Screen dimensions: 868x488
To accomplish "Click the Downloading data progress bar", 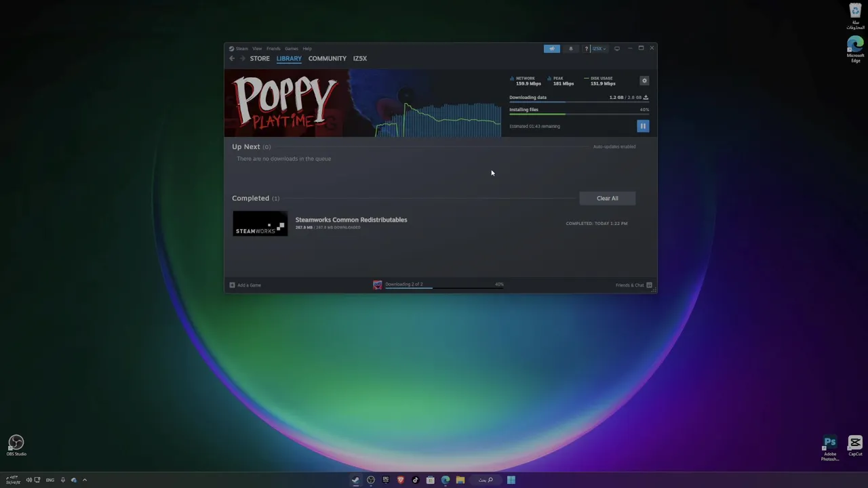I will click(579, 102).
